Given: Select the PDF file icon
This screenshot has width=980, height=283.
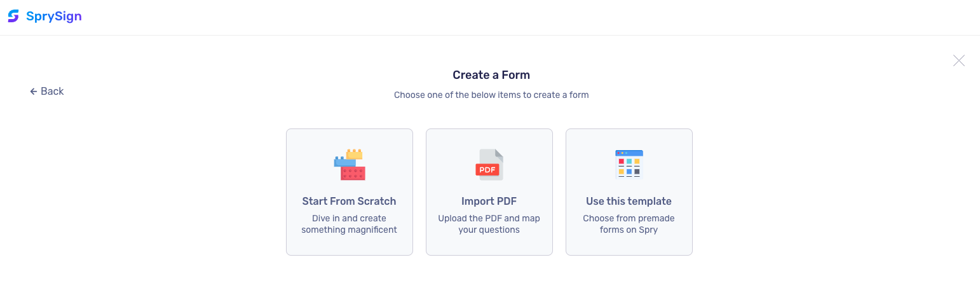Looking at the screenshot, I should (x=489, y=165).
